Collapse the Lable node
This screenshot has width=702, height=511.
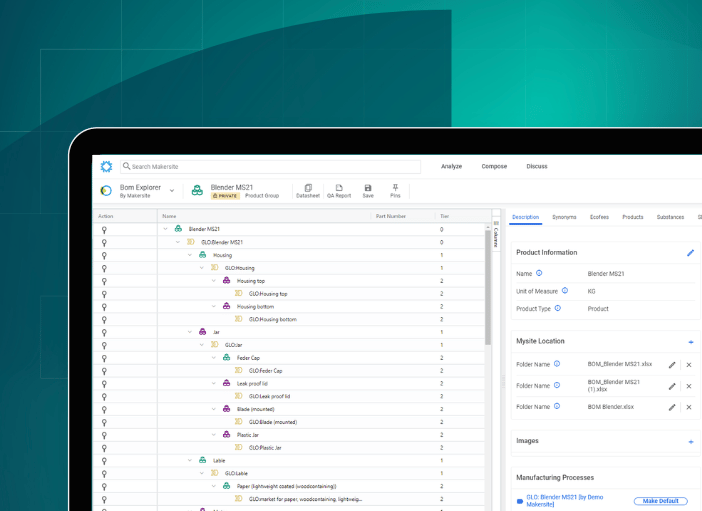[x=190, y=460]
